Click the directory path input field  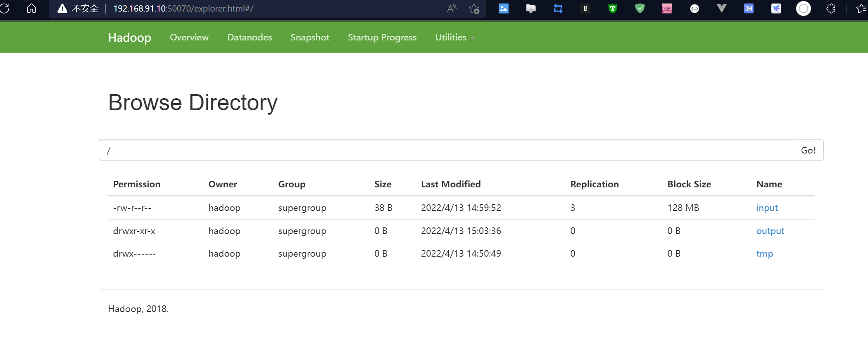[445, 150]
